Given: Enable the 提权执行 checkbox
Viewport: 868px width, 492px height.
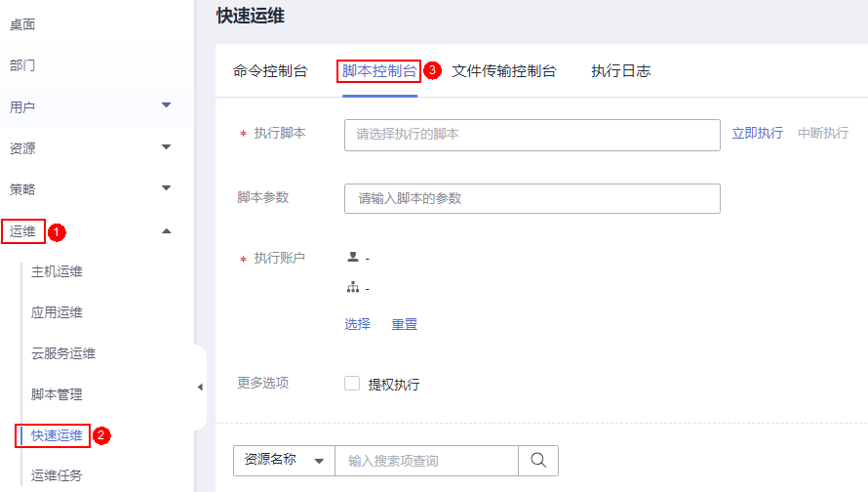Looking at the screenshot, I should [352, 384].
